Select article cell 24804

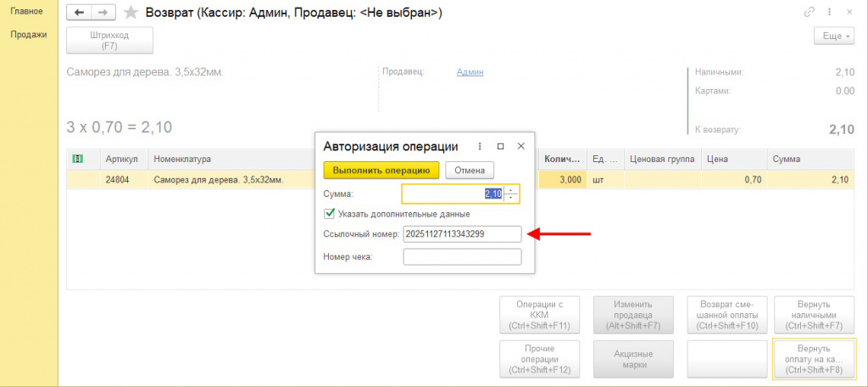(125, 180)
